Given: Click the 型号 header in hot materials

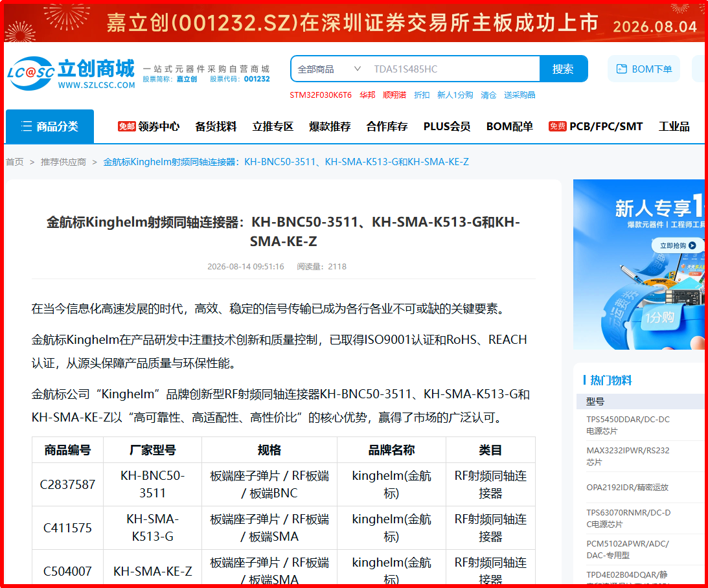Looking at the screenshot, I should tap(595, 401).
